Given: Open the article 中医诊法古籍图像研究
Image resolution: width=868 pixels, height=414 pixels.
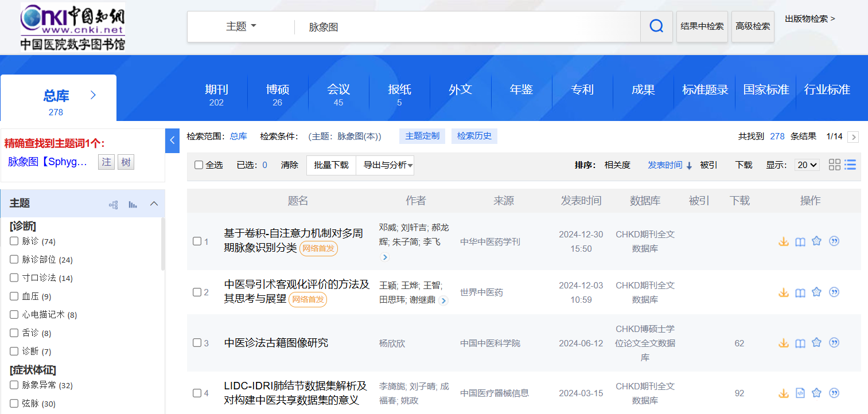Looking at the screenshot, I should [x=276, y=343].
